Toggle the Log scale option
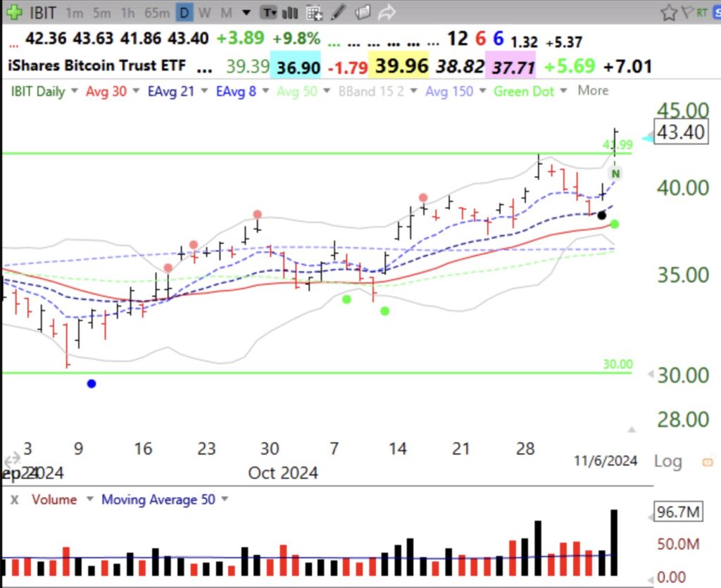The image size is (721, 588). pos(667,461)
